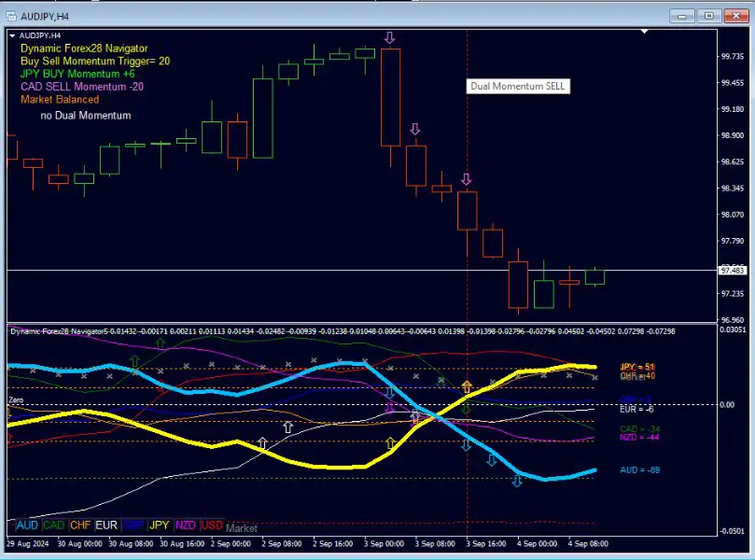The width and height of the screenshot is (755, 560).
Task: Click the JPY = 51 value label
Action: click(x=638, y=367)
